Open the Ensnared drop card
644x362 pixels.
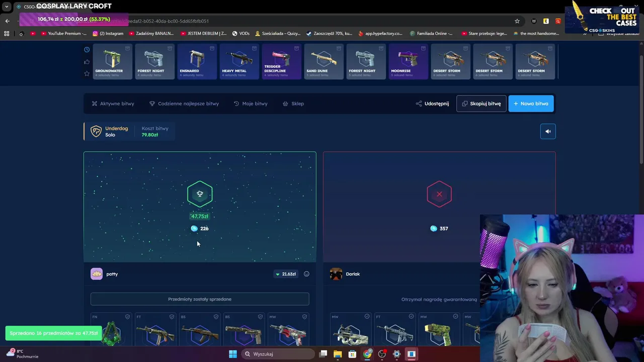click(x=197, y=61)
